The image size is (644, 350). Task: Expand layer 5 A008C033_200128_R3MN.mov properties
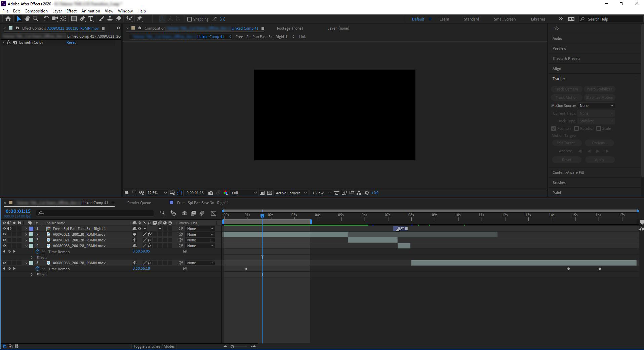pyautogui.click(x=26, y=263)
